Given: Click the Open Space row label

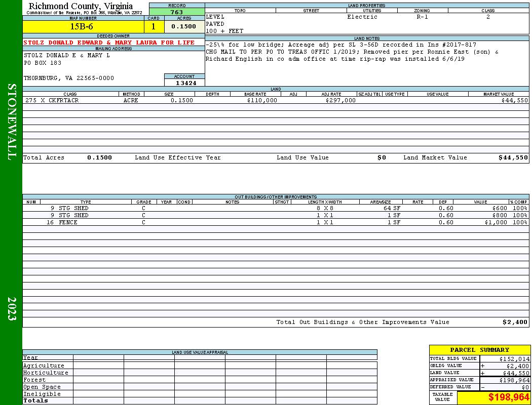Looking at the screenshot, I should 42,387.
